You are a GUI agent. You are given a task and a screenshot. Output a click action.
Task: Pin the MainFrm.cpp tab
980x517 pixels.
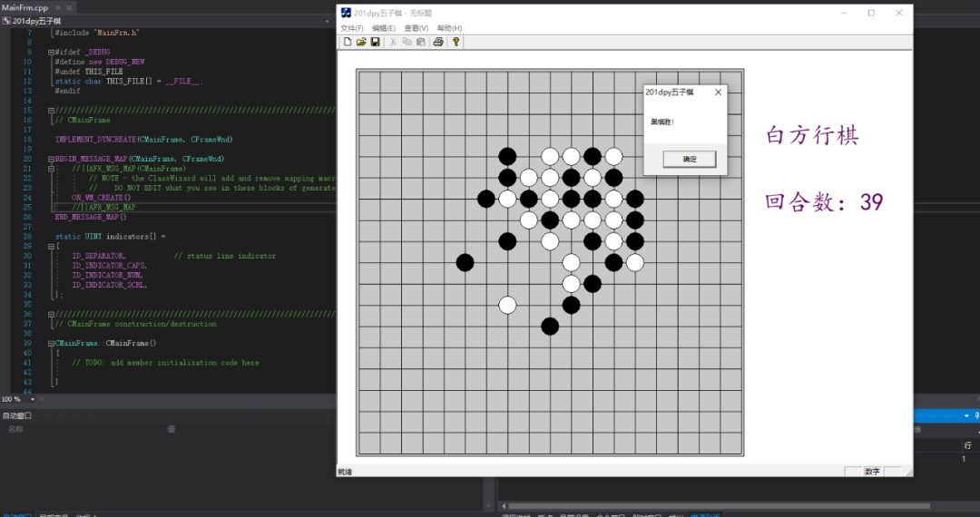tap(58, 7)
